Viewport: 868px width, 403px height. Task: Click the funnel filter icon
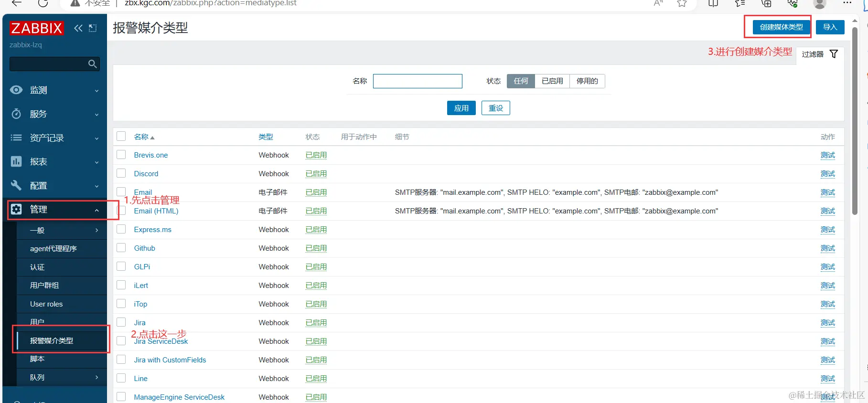tap(834, 54)
